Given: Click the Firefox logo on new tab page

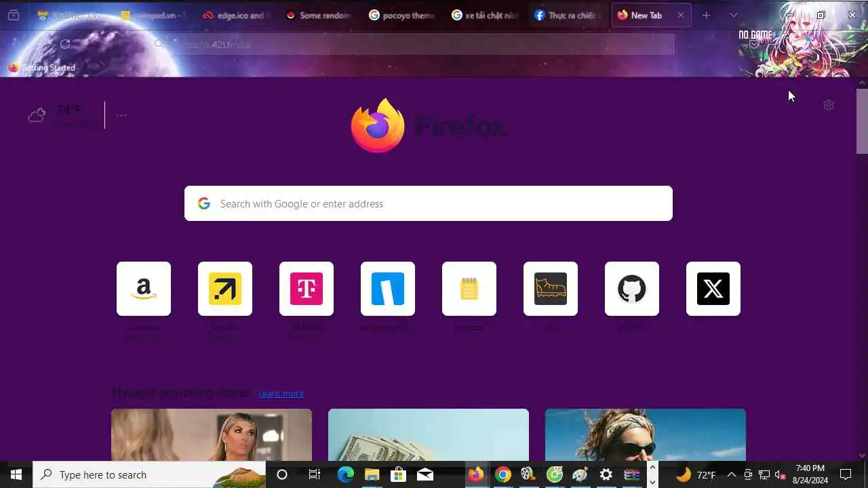Looking at the screenshot, I should coord(378,126).
